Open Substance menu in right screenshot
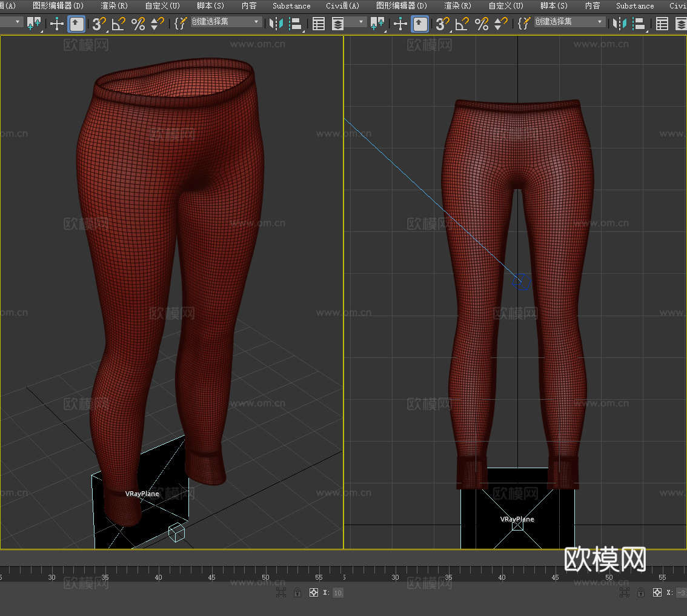687x616 pixels. 635,5
